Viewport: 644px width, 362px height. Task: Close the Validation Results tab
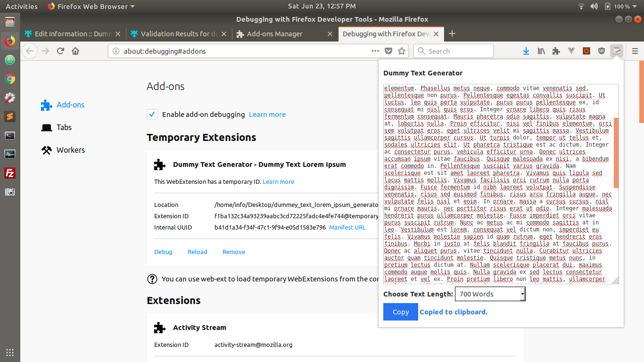point(223,34)
